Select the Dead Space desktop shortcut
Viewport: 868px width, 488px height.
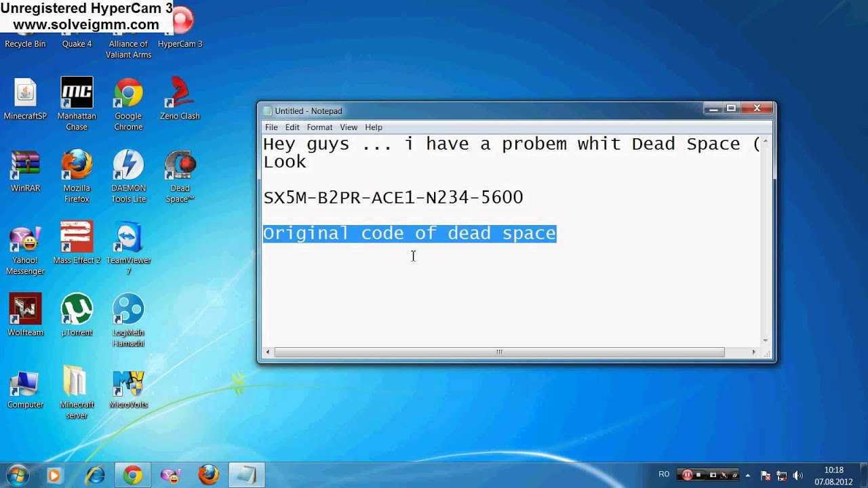(x=180, y=177)
